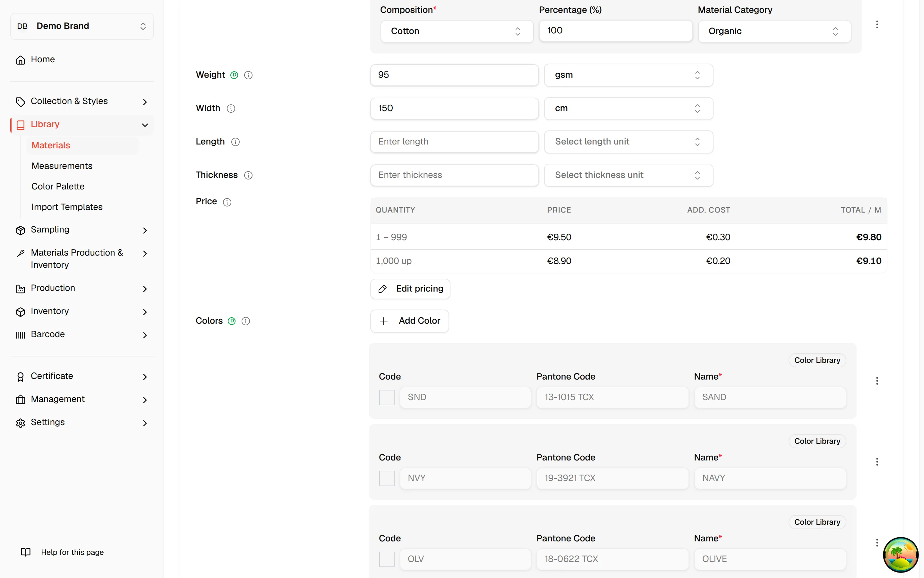The image size is (924, 578).
Task: Open the Select length unit dropdown
Action: (629, 142)
